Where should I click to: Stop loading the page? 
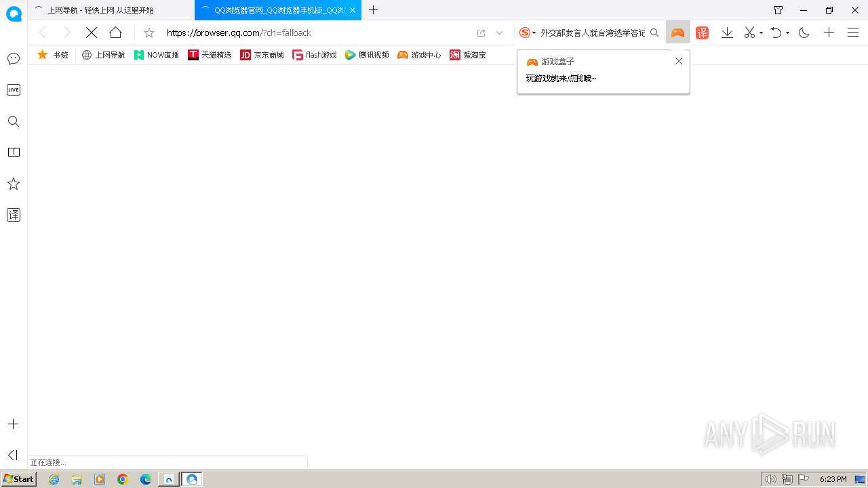(x=92, y=33)
